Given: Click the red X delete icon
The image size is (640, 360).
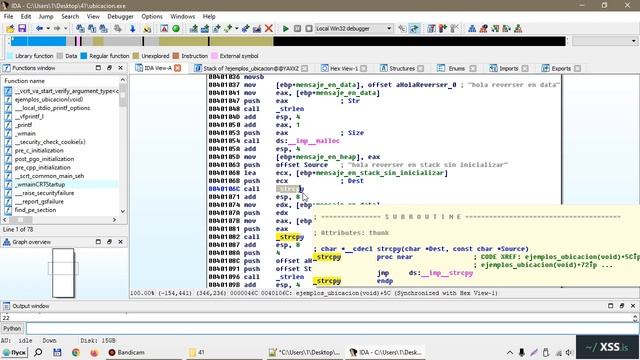Looking at the screenshot, I should tap(269, 29).
